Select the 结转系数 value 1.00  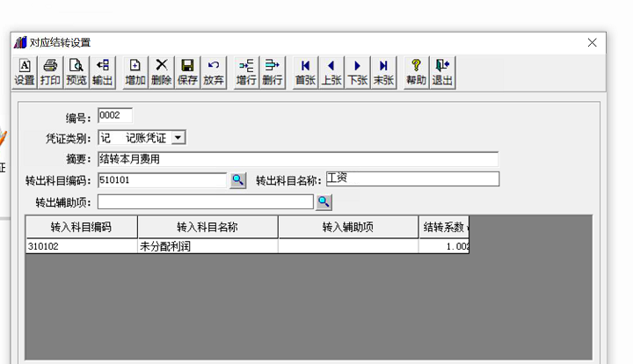click(444, 246)
